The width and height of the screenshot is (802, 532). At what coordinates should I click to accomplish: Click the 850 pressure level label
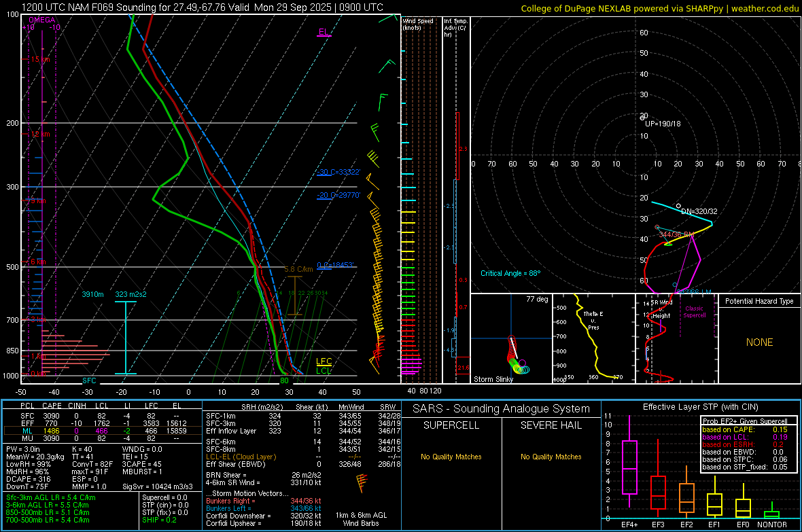click(x=12, y=351)
